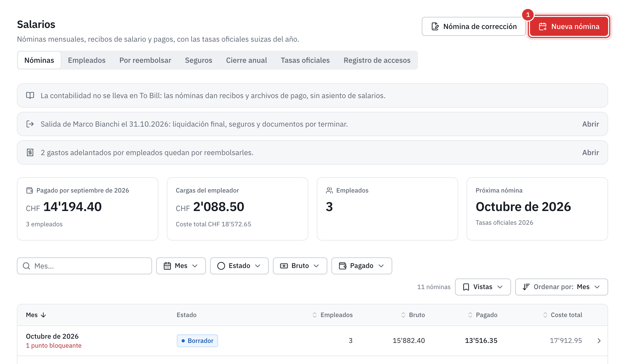
Task: Click the book icon in contabilidad notice
Action: click(30, 95)
